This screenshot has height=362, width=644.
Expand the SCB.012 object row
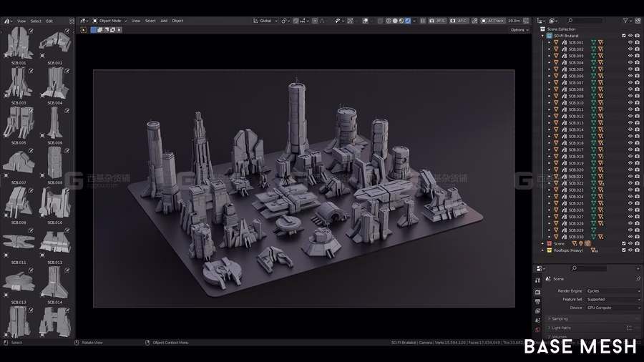[x=549, y=116]
